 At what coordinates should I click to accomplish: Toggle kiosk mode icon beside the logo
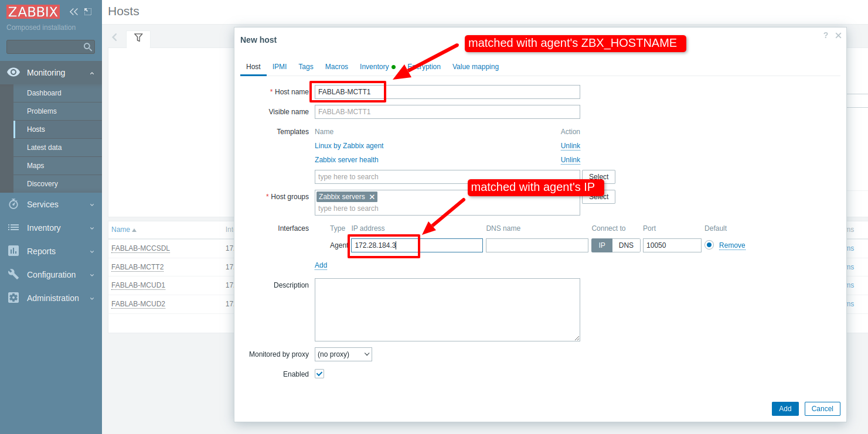88,12
